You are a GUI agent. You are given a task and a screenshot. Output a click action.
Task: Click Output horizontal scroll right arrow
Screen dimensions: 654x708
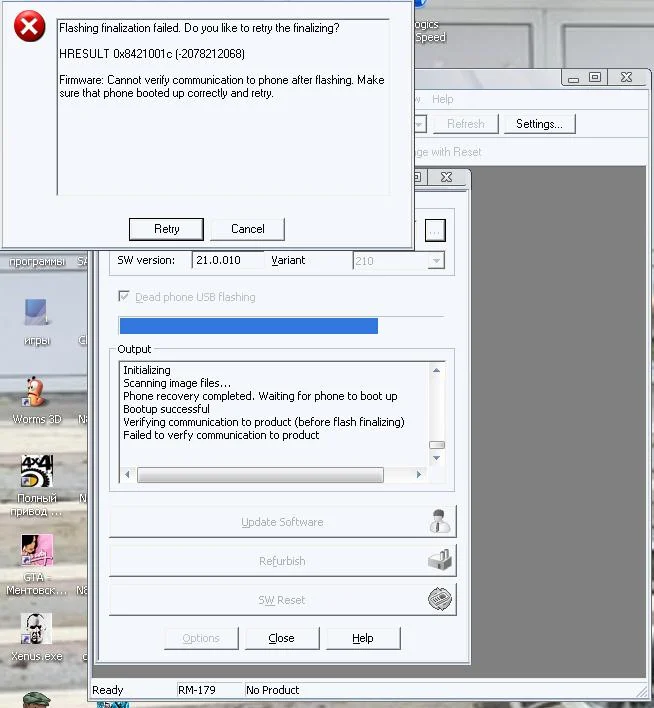pyautogui.click(x=419, y=475)
